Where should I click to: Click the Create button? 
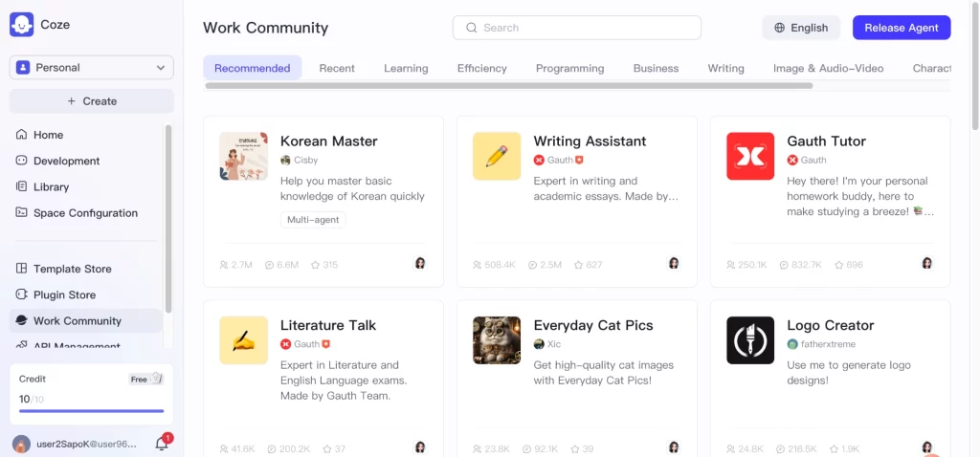(91, 101)
